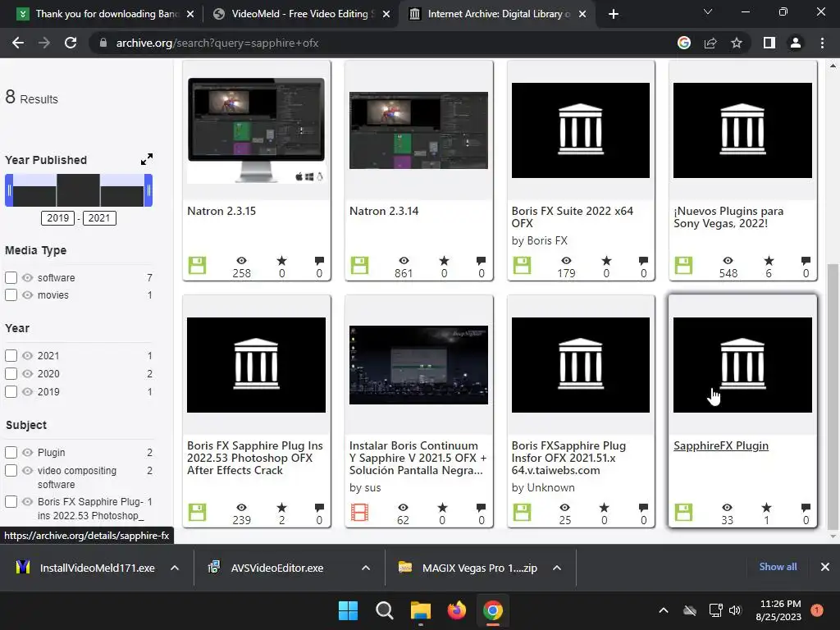This screenshot has width=840, height=630.
Task: Click left handle of year range slider
Action: (9, 190)
